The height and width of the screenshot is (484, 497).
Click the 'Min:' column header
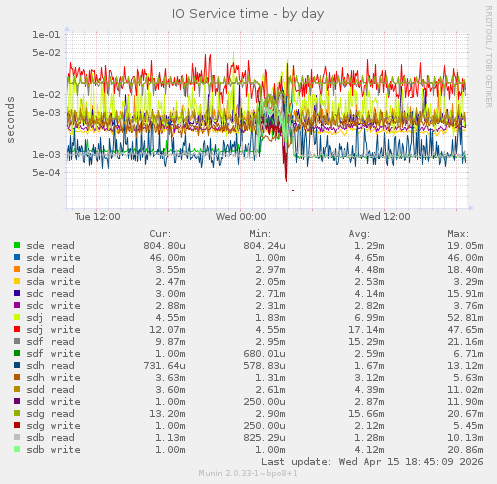click(x=260, y=234)
